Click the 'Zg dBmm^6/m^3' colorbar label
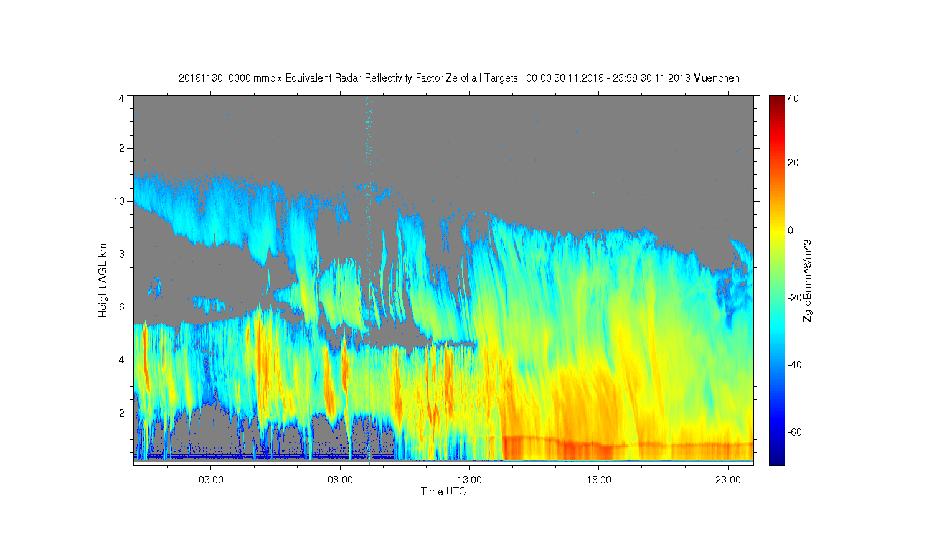The height and width of the screenshot is (560, 934). coord(808,280)
